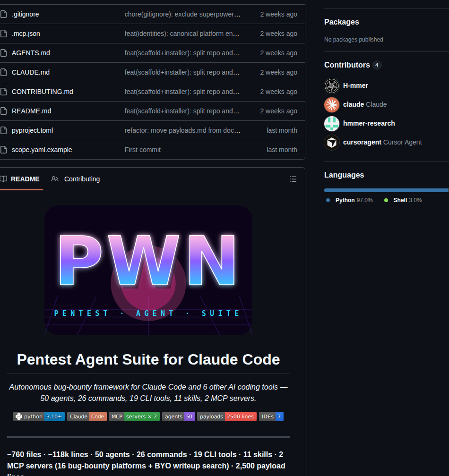
Task: Click the file icon beside .mcp.json
Action: click(3, 34)
